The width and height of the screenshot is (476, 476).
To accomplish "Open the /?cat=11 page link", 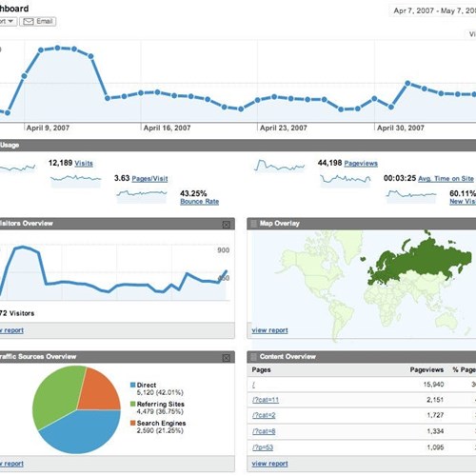I will point(266,400).
